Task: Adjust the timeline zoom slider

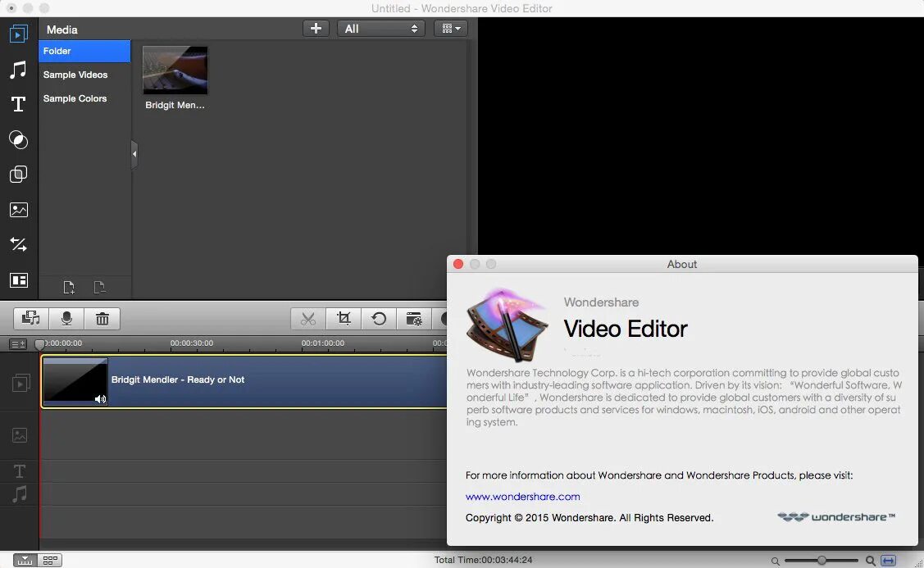Action: (822, 561)
